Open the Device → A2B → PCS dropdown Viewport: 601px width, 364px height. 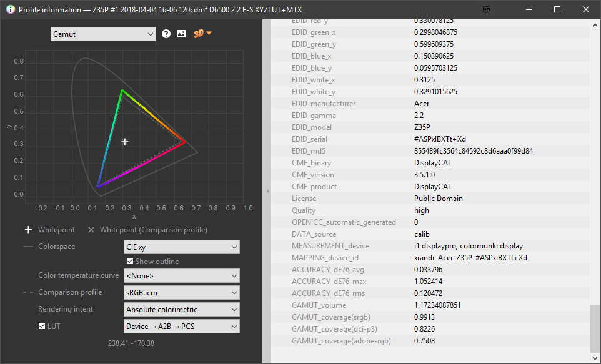(182, 327)
